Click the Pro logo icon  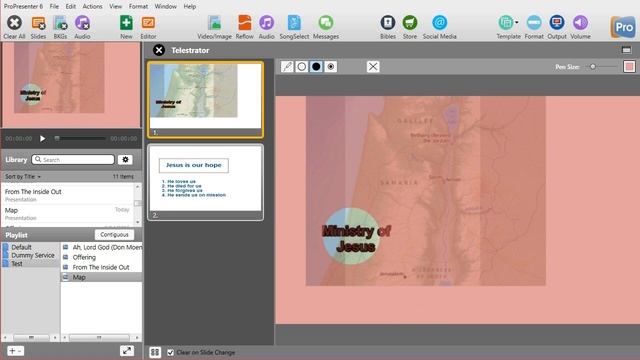click(x=623, y=27)
